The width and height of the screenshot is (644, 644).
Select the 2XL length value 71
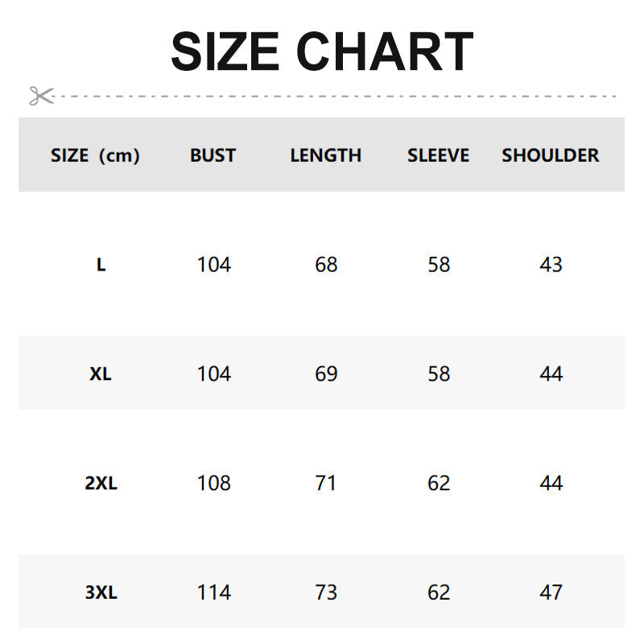(x=326, y=484)
